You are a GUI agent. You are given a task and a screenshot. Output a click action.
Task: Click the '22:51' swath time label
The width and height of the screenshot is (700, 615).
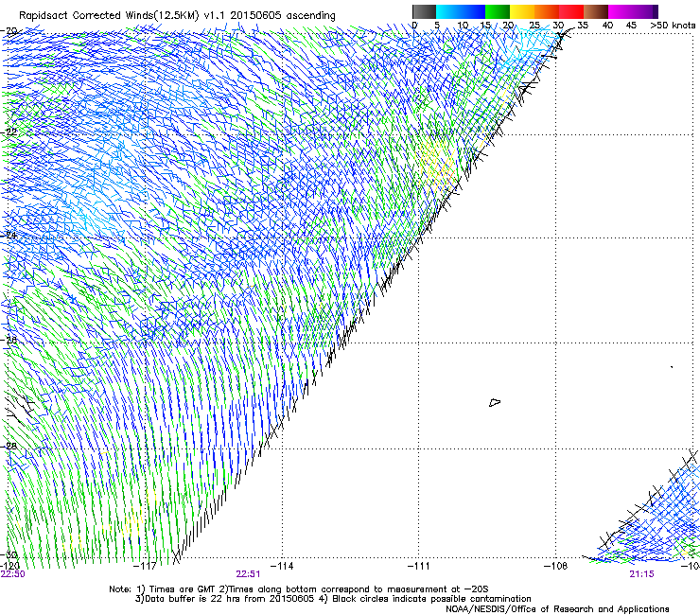248,574
